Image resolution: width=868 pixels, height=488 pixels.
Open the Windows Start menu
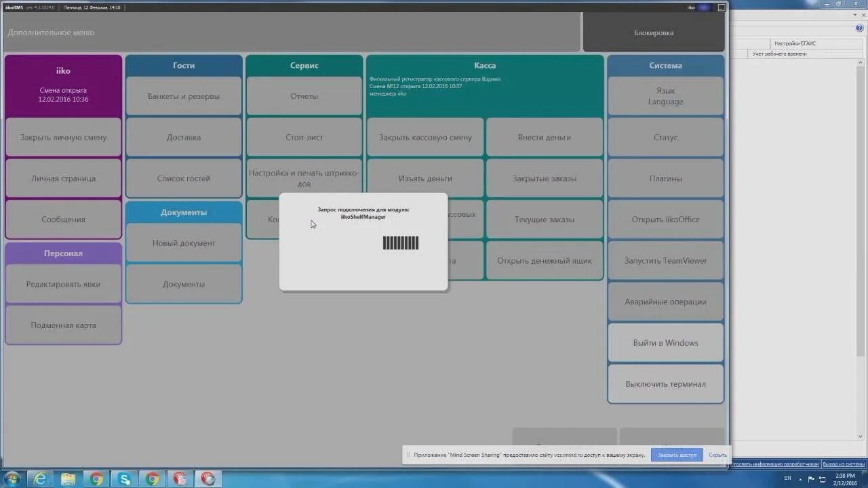tap(12, 479)
